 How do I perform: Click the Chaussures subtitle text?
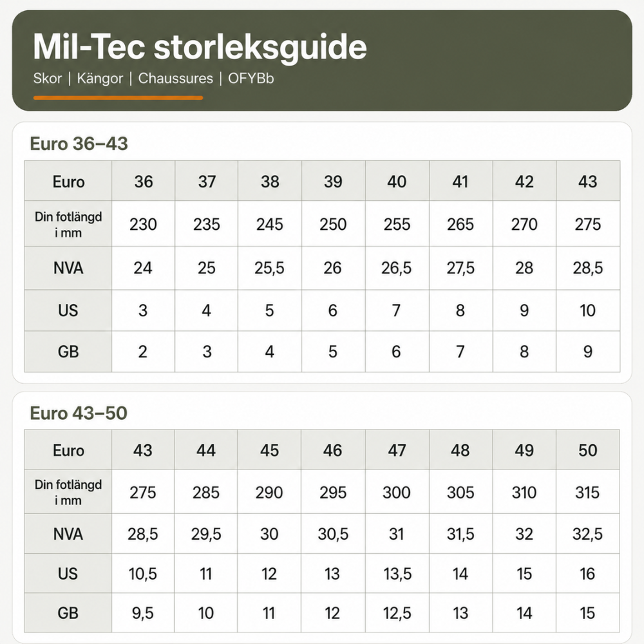point(175,79)
